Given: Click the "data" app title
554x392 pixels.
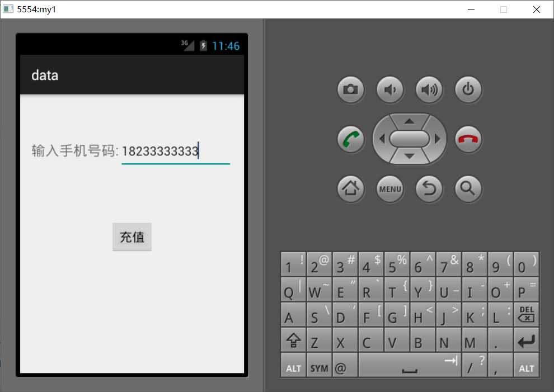Looking at the screenshot, I should [45, 75].
